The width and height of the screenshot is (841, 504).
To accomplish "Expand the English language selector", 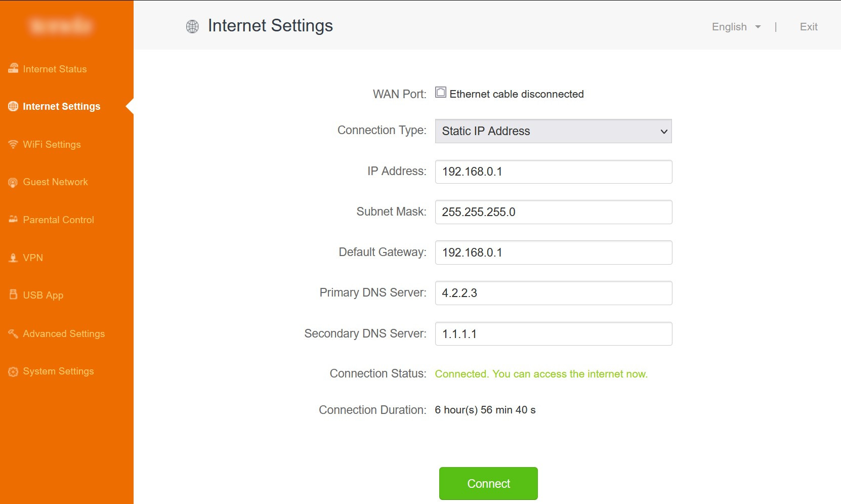I will pyautogui.click(x=736, y=27).
